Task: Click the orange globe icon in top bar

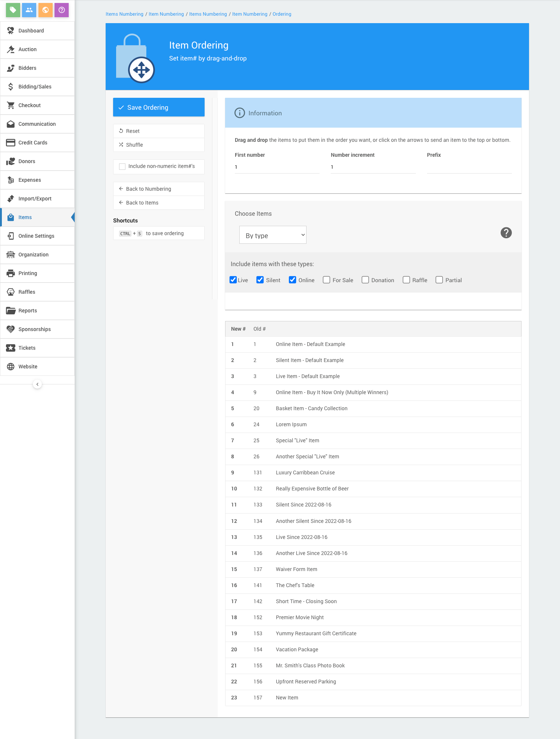Action: (x=46, y=10)
